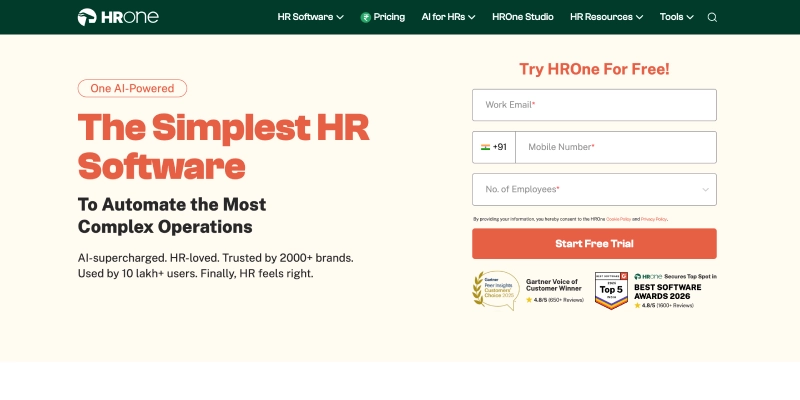Expand the HR Resources menu

[607, 17]
